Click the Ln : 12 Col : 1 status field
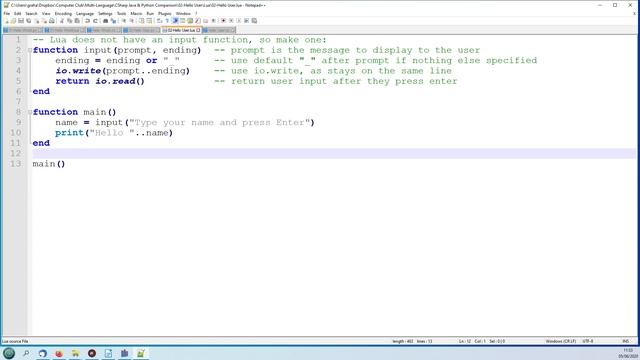 click(x=472, y=341)
